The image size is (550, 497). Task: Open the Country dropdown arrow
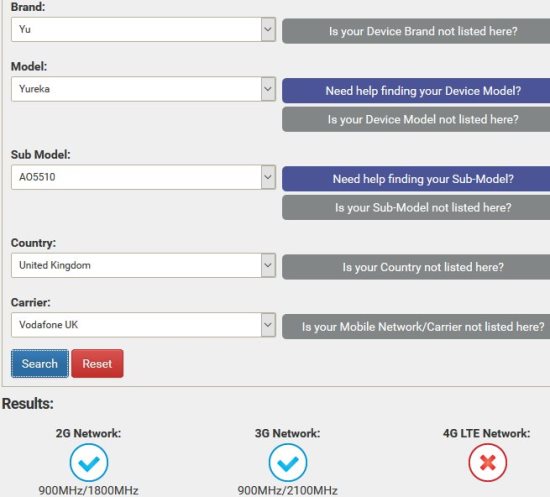pyautogui.click(x=268, y=266)
